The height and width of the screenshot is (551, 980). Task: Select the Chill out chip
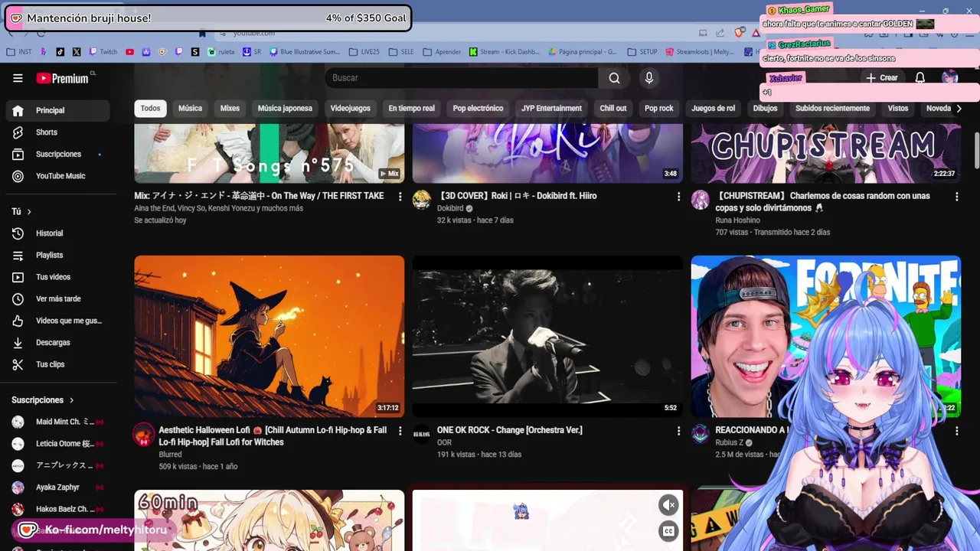click(612, 108)
